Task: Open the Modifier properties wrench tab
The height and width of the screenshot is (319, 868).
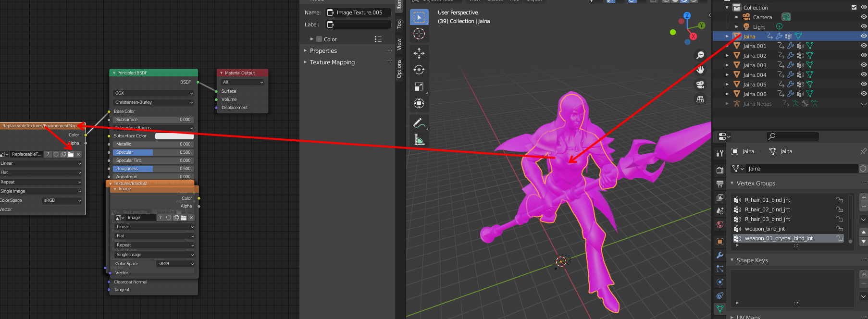Action: 719,255
